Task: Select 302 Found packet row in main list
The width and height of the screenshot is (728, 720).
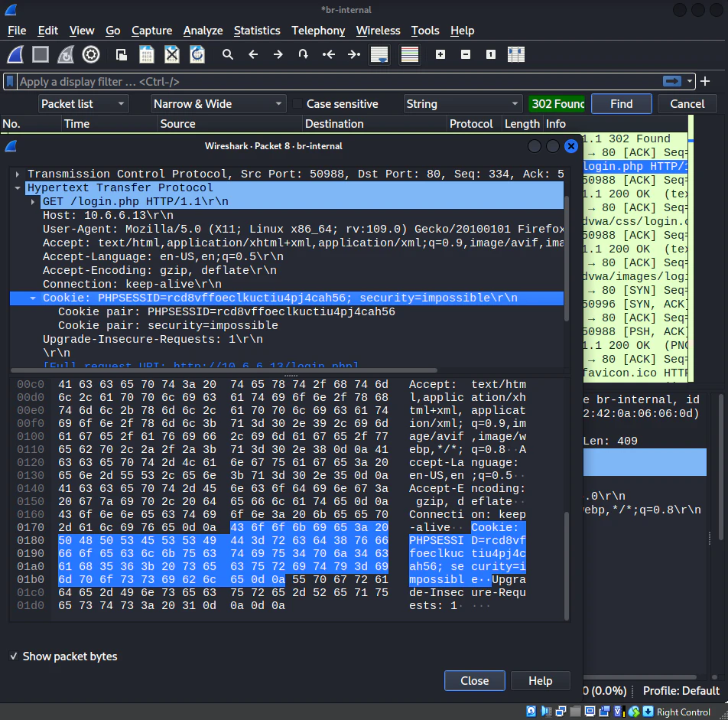Action: click(635, 139)
